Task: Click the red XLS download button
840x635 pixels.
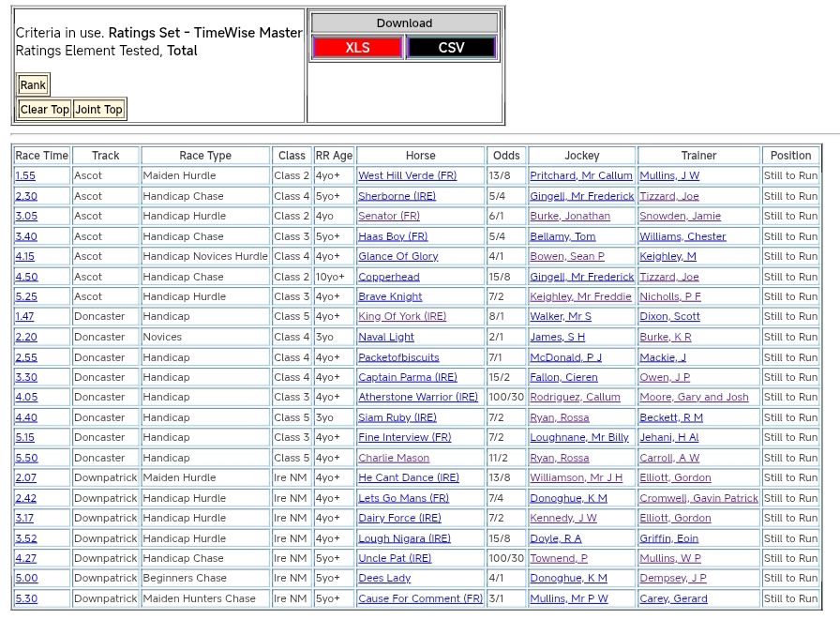Action: (x=357, y=48)
